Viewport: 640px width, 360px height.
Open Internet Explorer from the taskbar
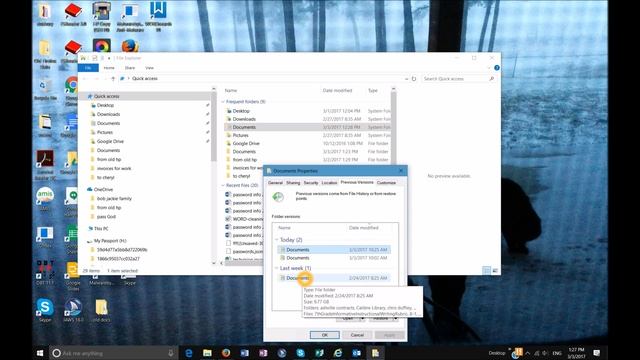338,353
